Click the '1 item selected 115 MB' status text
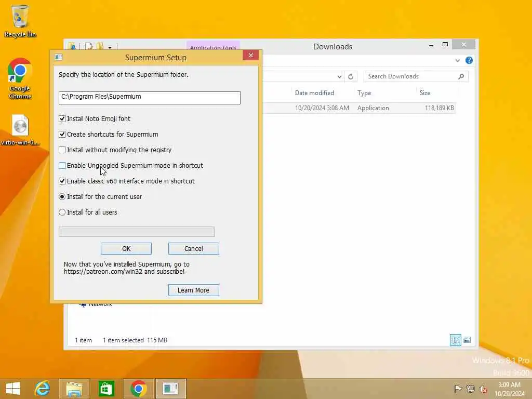The width and height of the screenshot is (532, 399). 135,340
